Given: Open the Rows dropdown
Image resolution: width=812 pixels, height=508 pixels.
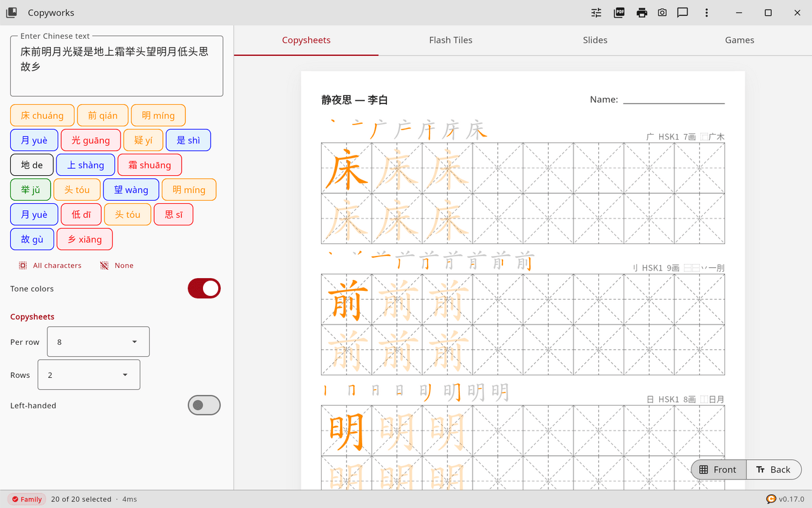Looking at the screenshot, I should pyautogui.click(x=89, y=375).
